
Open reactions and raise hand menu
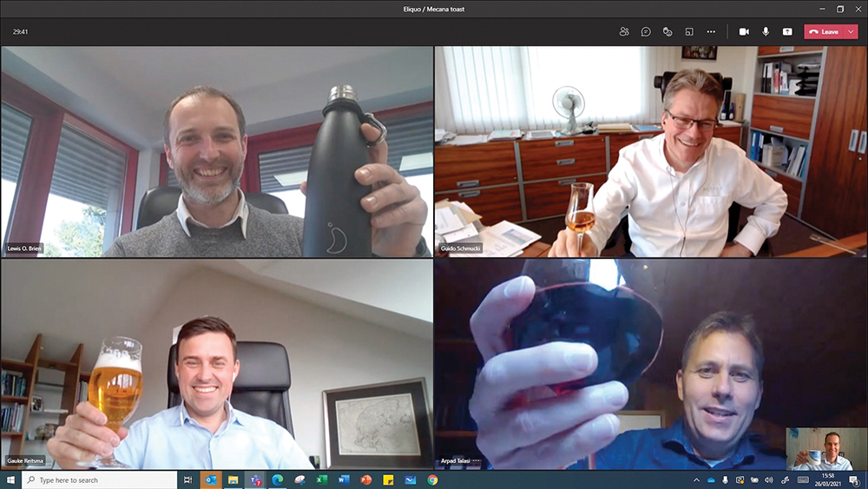click(x=667, y=31)
